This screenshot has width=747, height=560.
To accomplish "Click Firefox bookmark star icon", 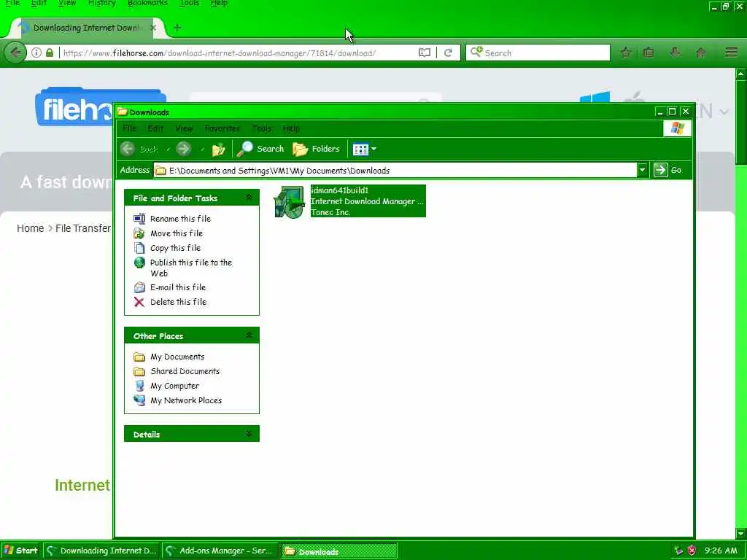I will [625, 52].
